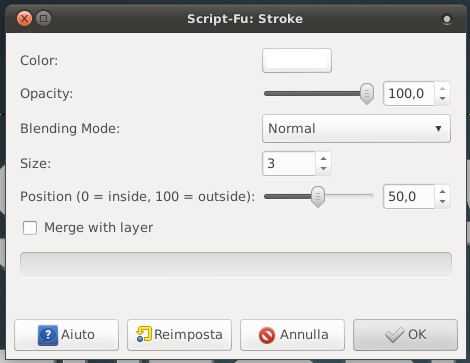470x363 pixels.
Task: Increase the Size value with up arrow
Action: tap(323, 159)
